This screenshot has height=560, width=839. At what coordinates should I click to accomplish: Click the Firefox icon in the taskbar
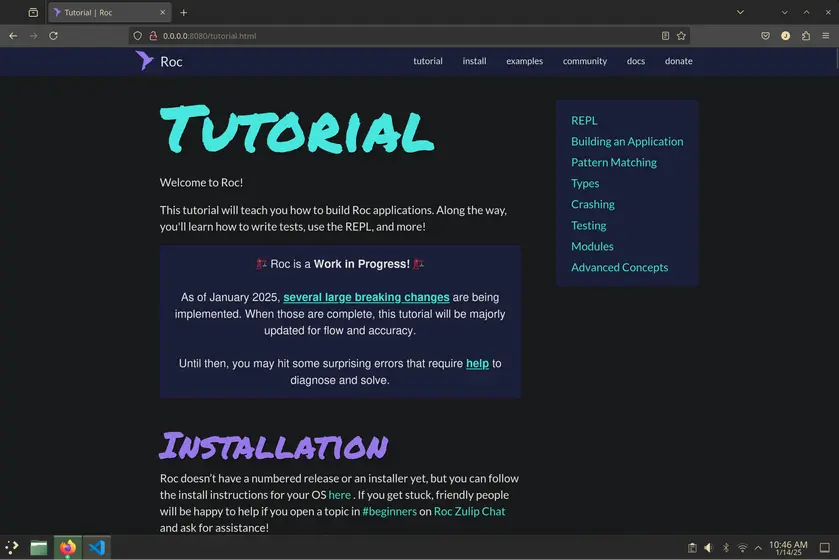[67, 548]
